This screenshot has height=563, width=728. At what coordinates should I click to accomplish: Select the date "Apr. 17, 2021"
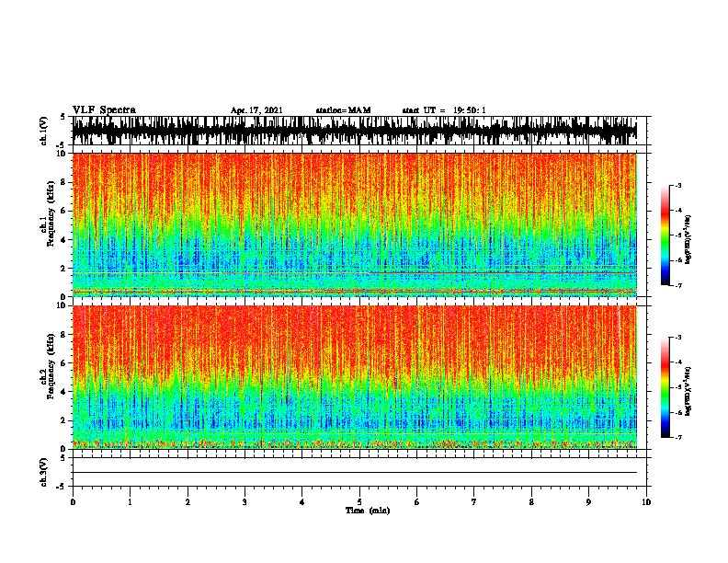click(x=256, y=110)
